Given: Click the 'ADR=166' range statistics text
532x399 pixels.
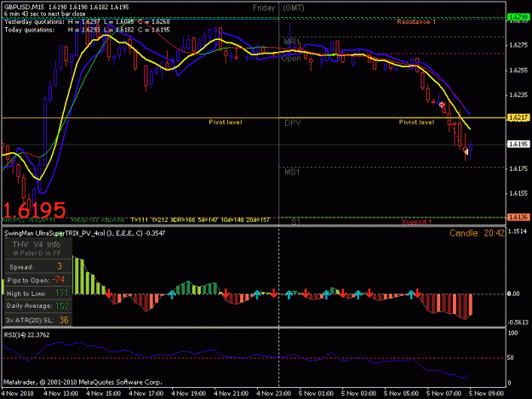Looking at the screenshot, I should (182, 220).
